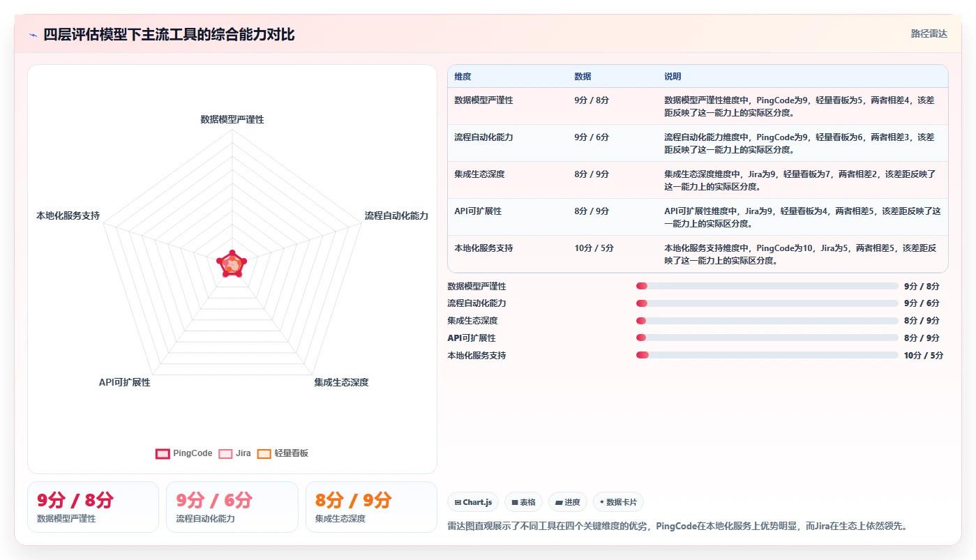
Task: Click the 数据模型严谨性 progress bar
Action: (x=767, y=286)
